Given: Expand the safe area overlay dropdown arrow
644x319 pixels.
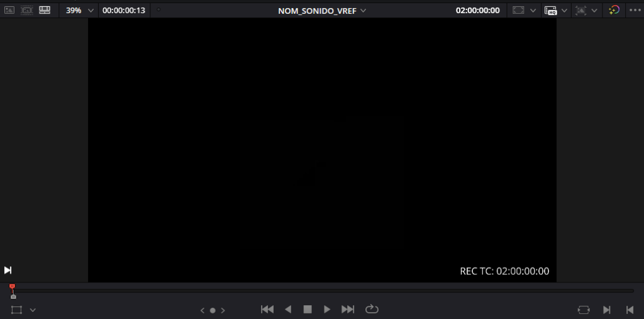Looking at the screenshot, I should [533, 11].
